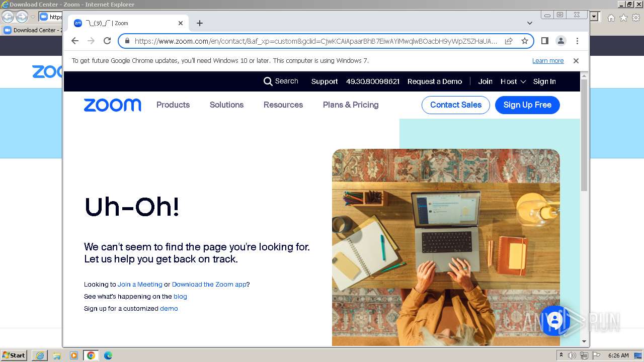644x362 pixels.
Task: Go back using Chrome's back arrow
Action: click(75, 41)
